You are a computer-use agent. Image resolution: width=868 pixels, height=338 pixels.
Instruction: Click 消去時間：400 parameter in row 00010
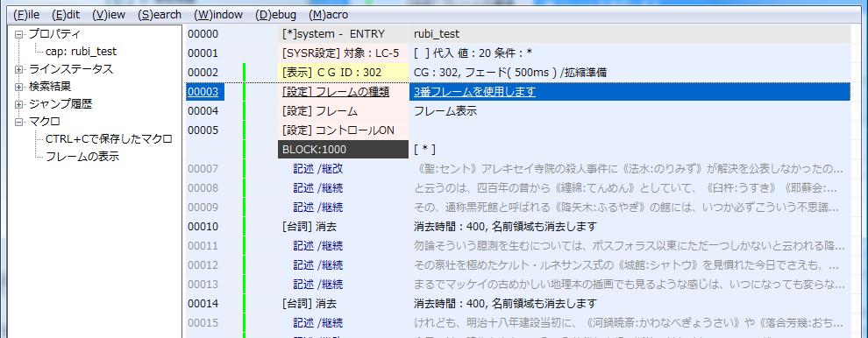[505, 226]
